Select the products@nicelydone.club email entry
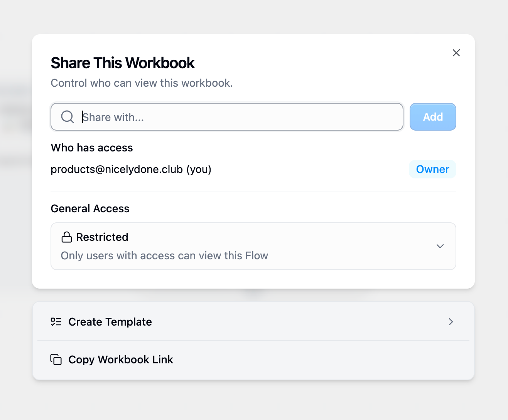 click(116, 170)
